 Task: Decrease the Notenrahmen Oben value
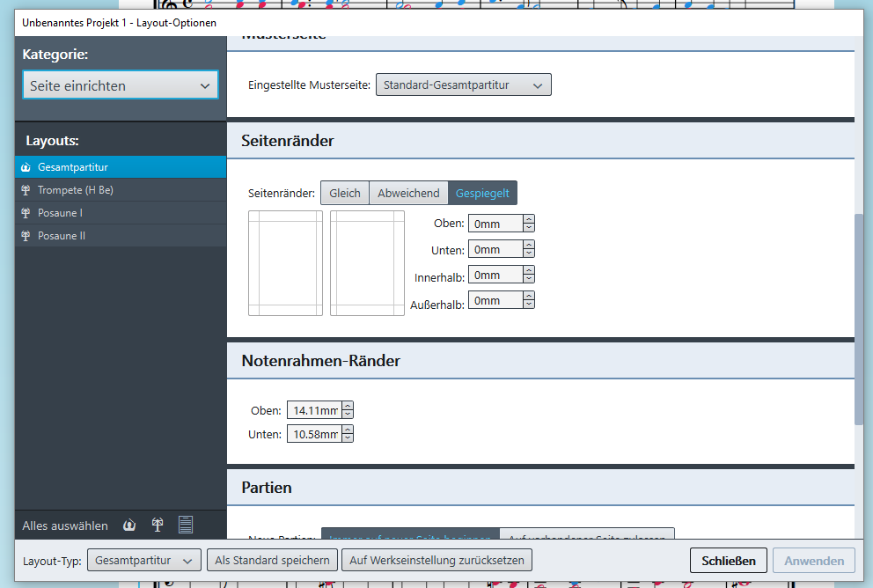348,415
